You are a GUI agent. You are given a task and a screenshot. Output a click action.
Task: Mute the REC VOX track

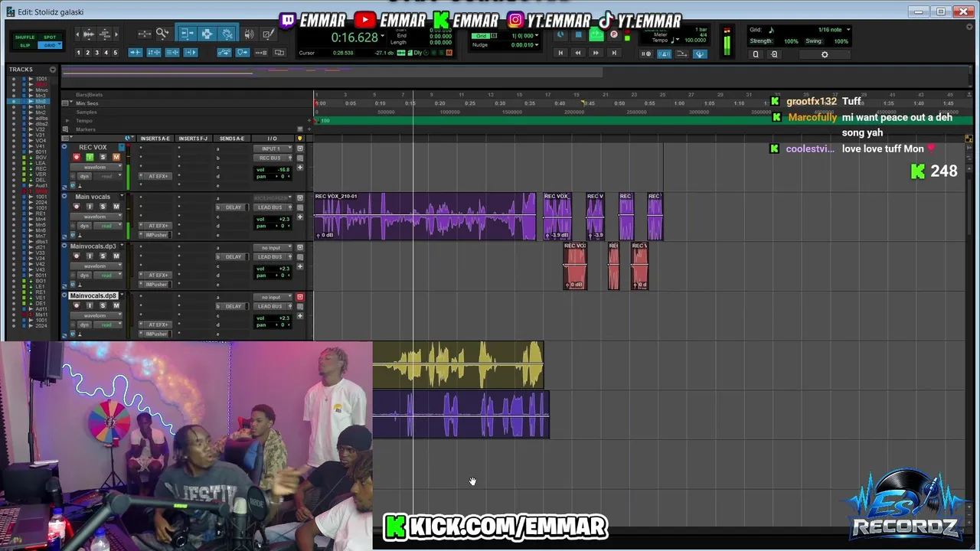[x=116, y=158]
